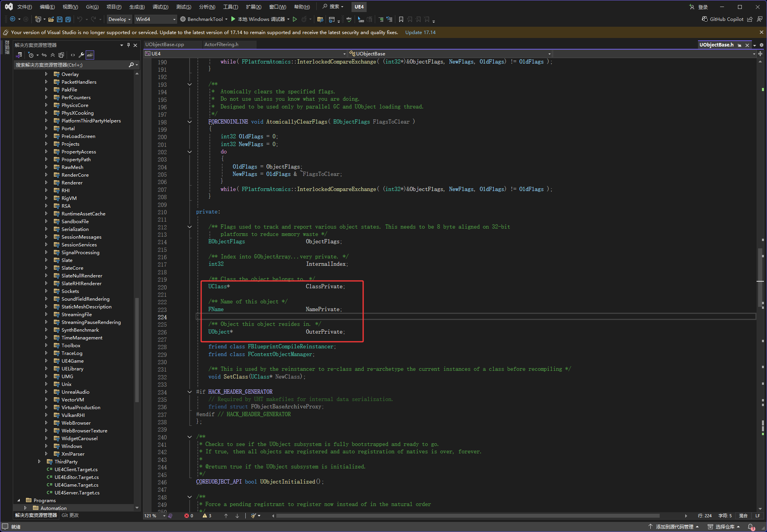Click the spell checker abc icon
Viewport: 767px width, 532px height.
(x=349, y=19)
